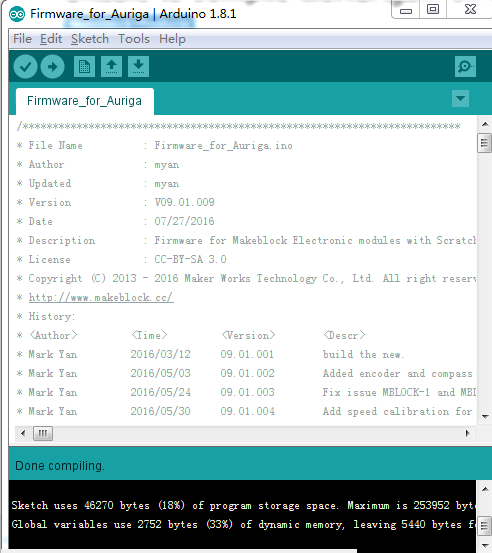Click the date '07/27/2016' text
This screenshot has height=553, width=492.
(184, 221)
